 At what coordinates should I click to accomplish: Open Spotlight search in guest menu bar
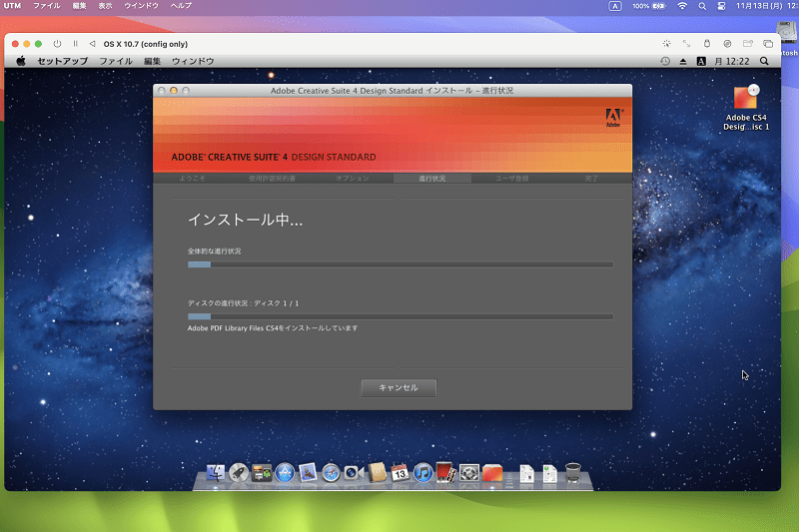764,61
